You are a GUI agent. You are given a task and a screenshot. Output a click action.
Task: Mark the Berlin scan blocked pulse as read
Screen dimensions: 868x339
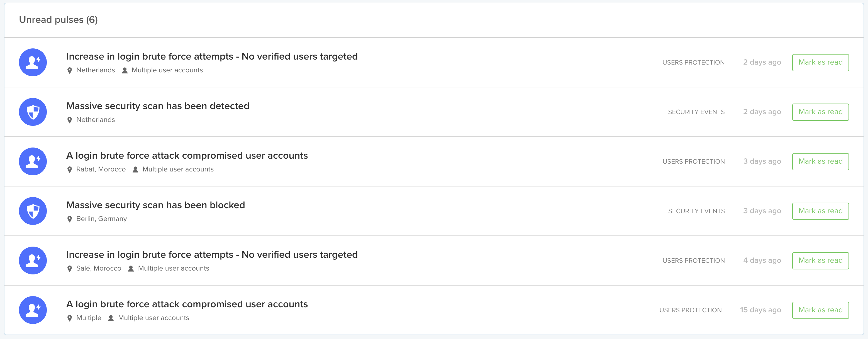pos(820,211)
